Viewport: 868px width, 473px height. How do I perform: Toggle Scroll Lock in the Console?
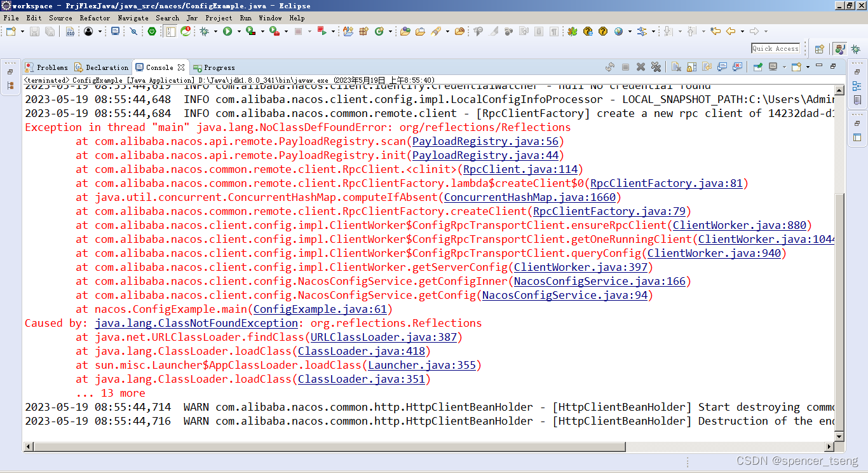coord(691,67)
